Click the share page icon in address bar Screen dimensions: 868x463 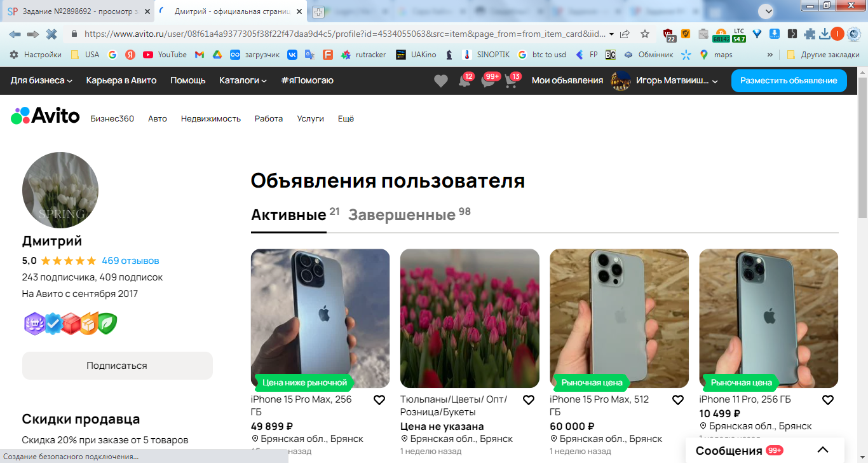pyautogui.click(x=625, y=34)
